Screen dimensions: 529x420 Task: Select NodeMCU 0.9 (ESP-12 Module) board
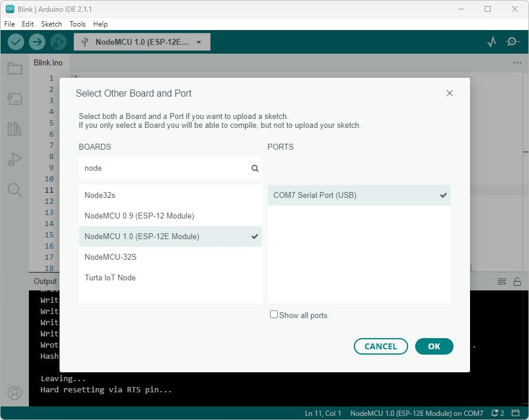tap(170, 216)
